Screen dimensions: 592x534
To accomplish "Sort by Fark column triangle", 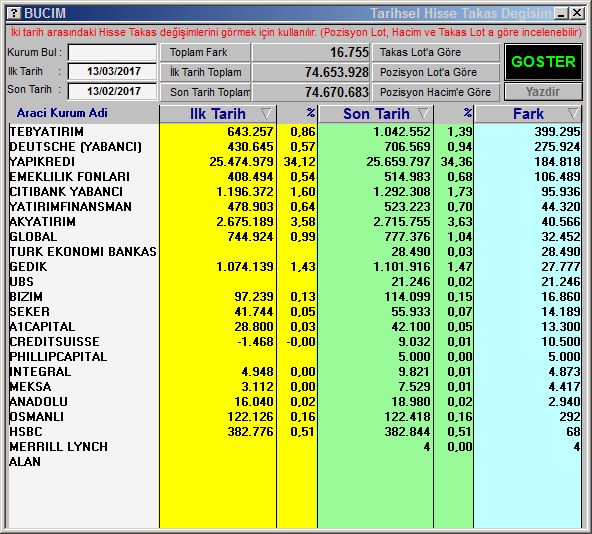I will (x=573, y=113).
